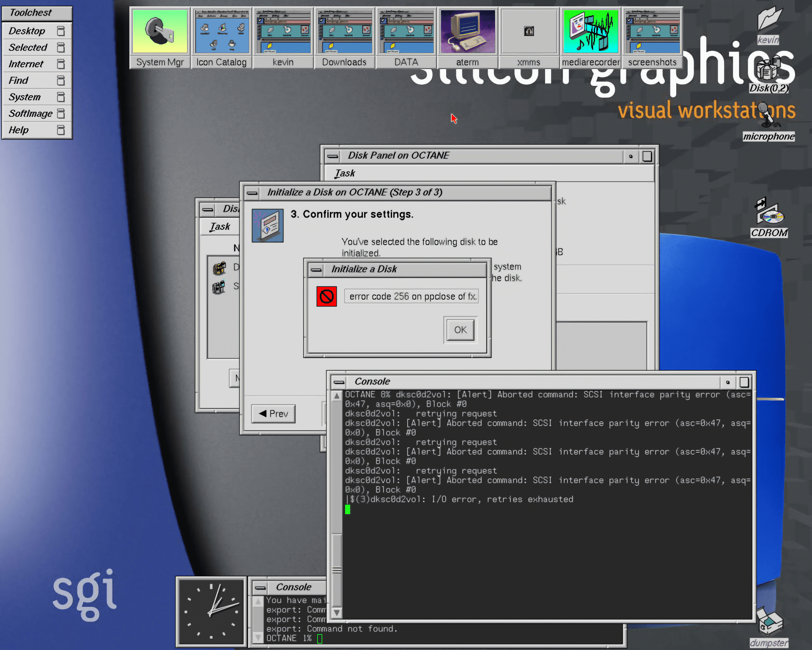
Task: Open the Icon Catalog desk icon
Action: 221,38
